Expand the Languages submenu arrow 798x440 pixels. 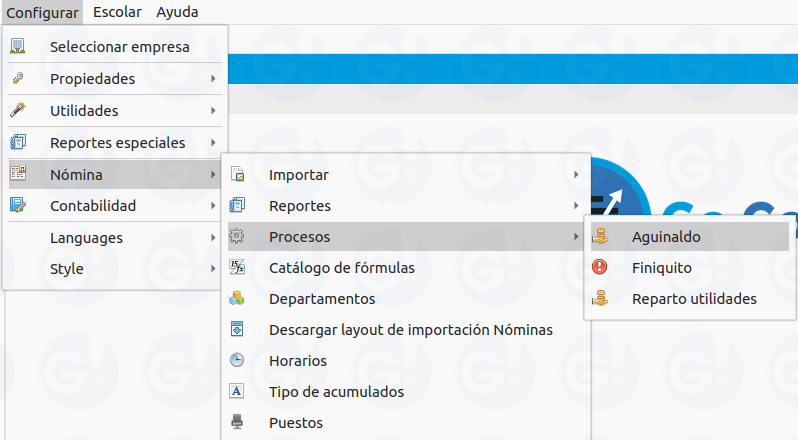[212, 238]
